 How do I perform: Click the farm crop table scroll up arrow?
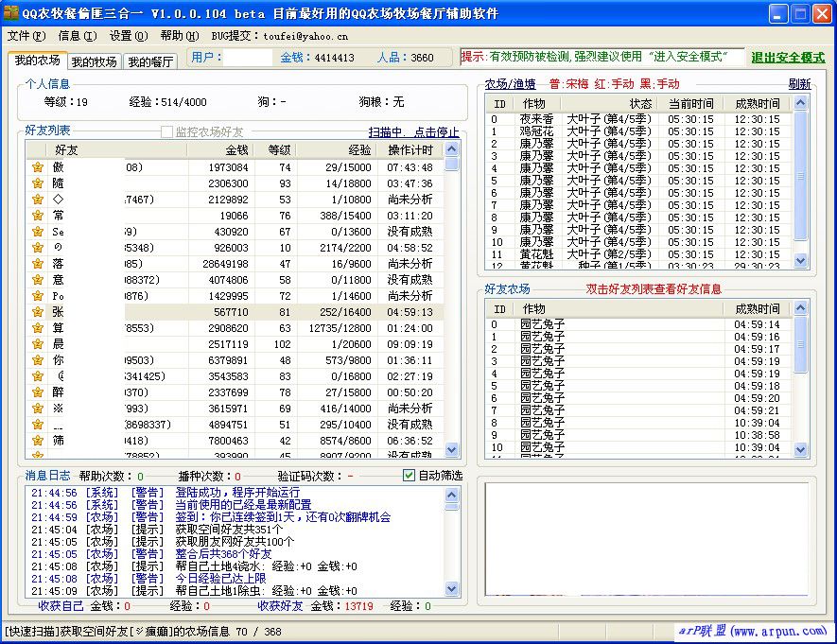[800, 102]
